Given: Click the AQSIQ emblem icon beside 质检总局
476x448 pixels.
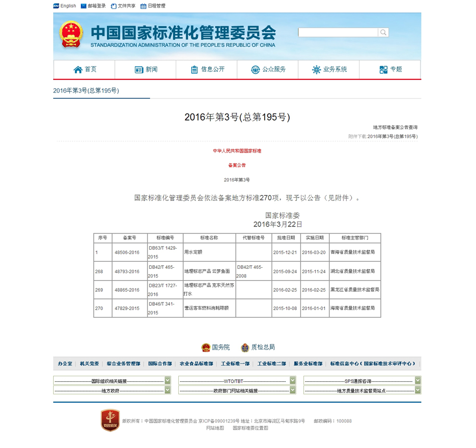Looking at the screenshot, I should coord(245,348).
